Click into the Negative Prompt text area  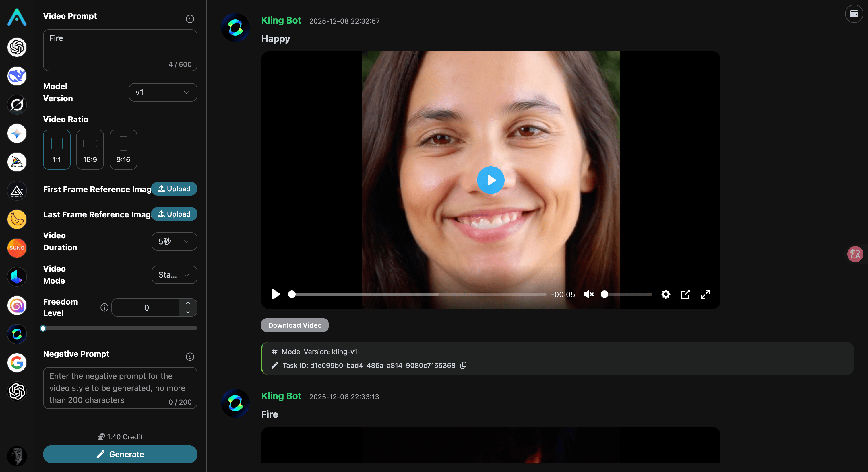point(120,387)
